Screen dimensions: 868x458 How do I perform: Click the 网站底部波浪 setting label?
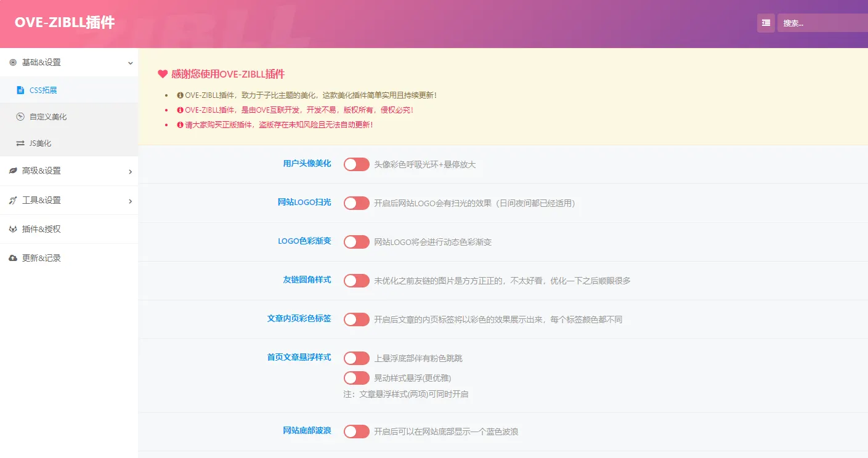point(307,431)
